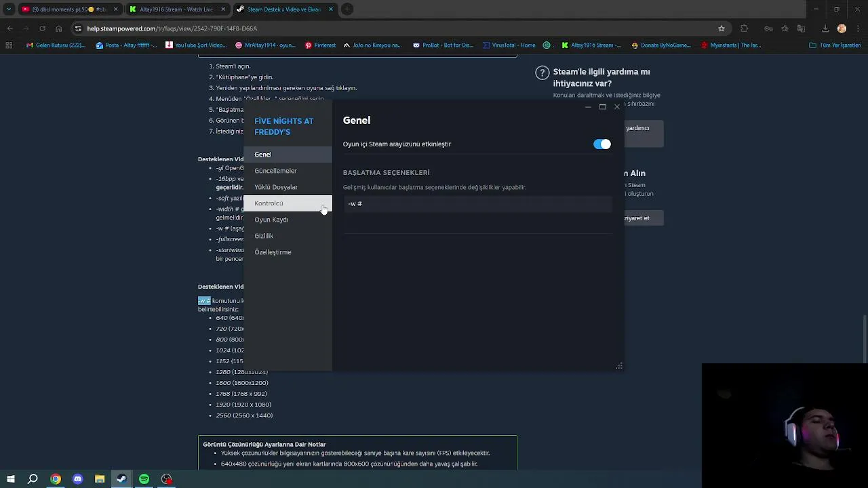Open the Pinterest bookmark

(x=320, y=45)
